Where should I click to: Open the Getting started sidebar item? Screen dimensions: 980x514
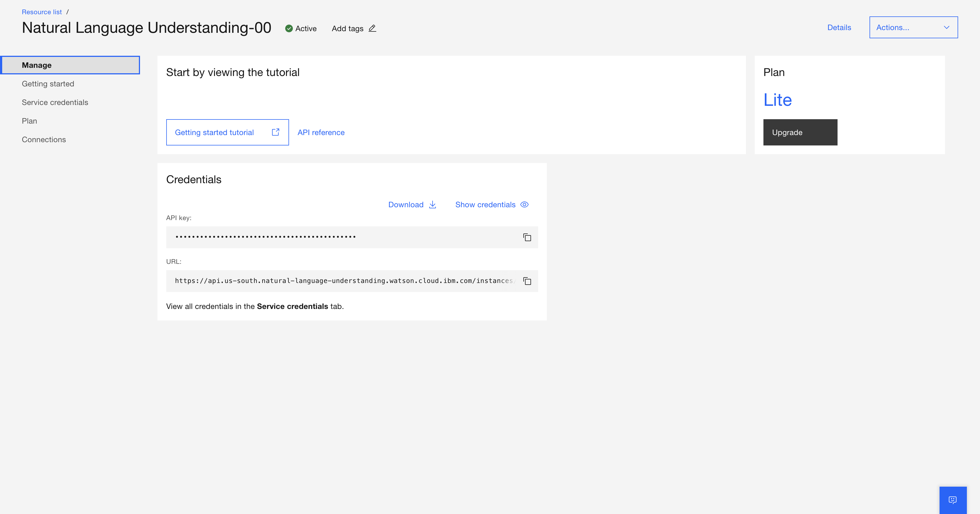pyautogui.click(x=48, y=84)
